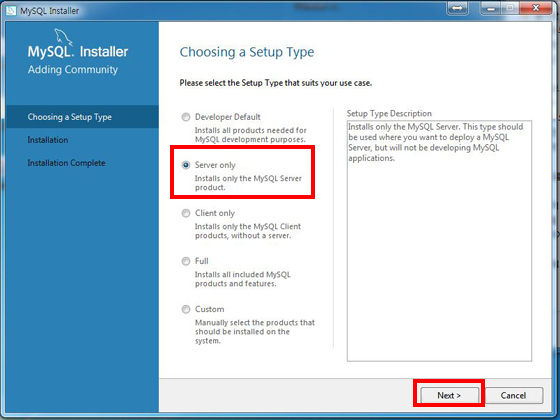Click the double-arrow resize button in title bar
This screenshot has height=420, width=560.
coord(457,8)
